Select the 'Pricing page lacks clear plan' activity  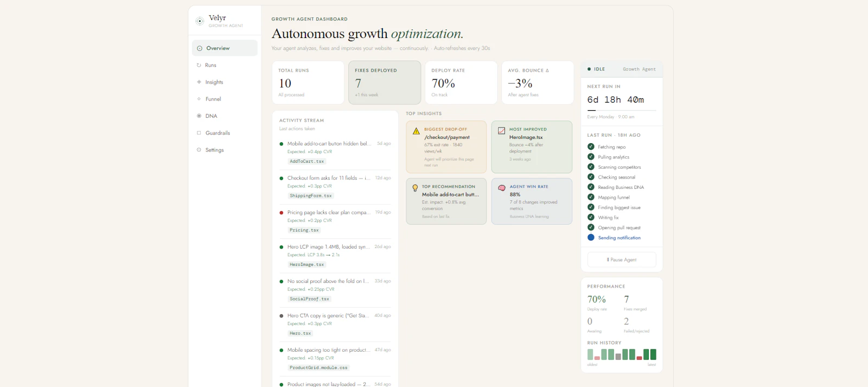(x=335, y=221)
